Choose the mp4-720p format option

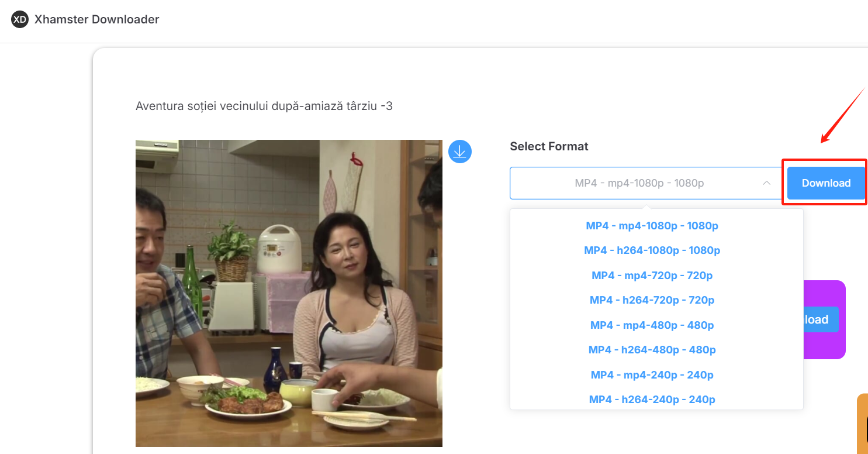[652, 275]
